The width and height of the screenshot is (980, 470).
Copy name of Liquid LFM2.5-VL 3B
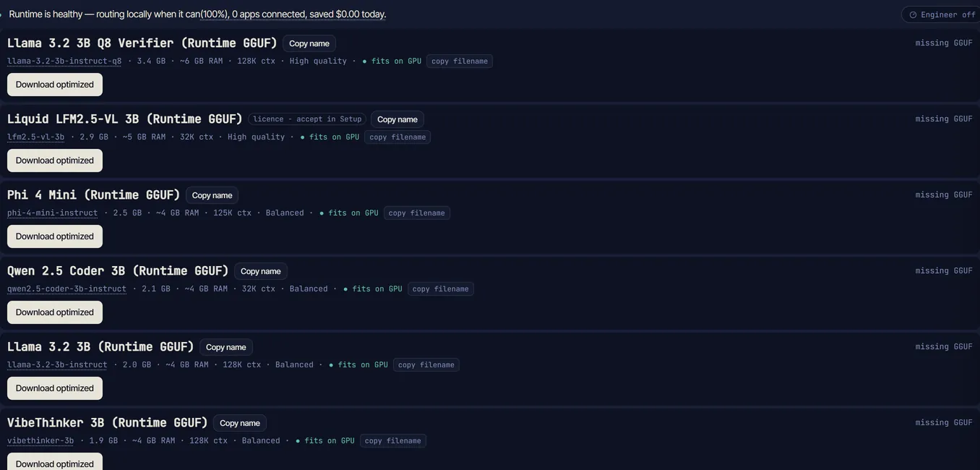(x=397, y=119)
